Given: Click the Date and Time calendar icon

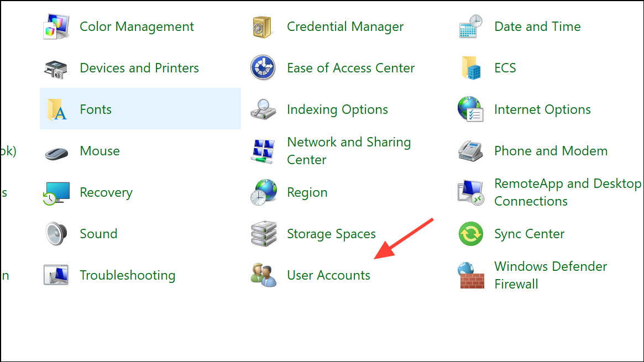Looking at the screenshot, I should (x=470, y=27).
